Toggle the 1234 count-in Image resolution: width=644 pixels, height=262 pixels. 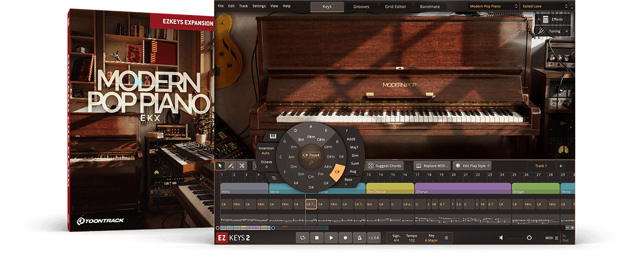[x=374, y=238]
